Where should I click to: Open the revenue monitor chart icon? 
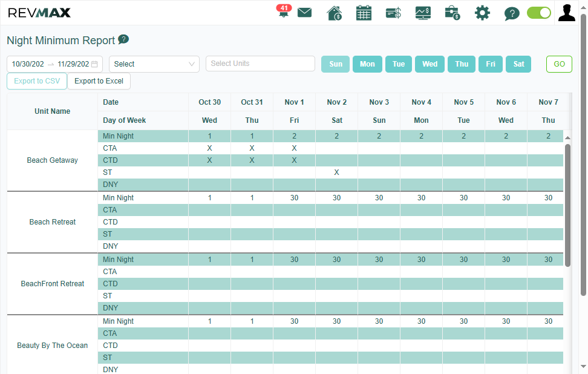click(423, 13)
